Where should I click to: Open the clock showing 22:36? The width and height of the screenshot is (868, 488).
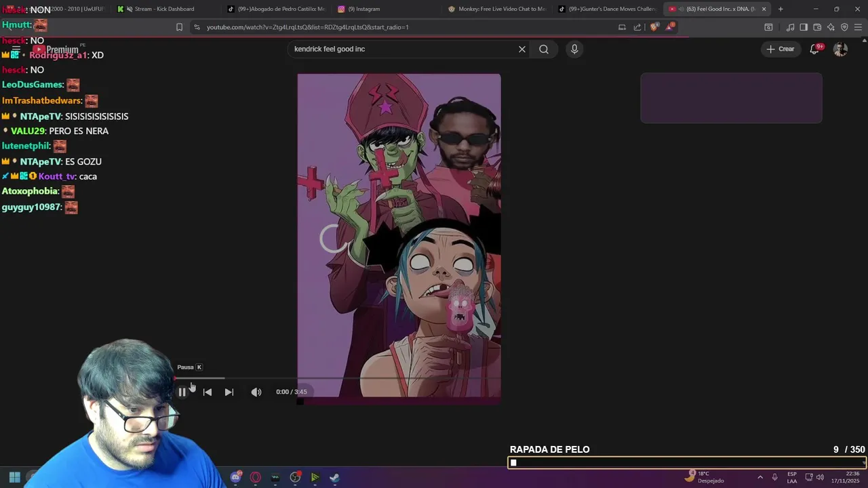pyautogui.click(x=847, y=477)
